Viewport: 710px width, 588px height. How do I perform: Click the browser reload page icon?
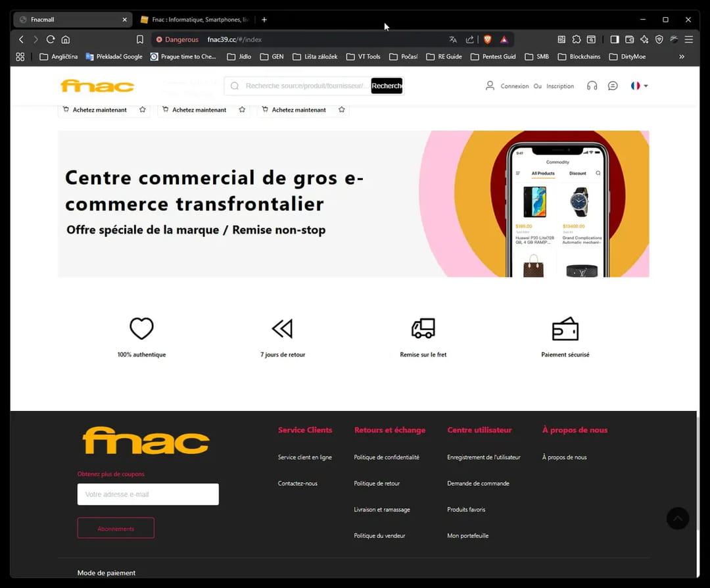[50, 39]
